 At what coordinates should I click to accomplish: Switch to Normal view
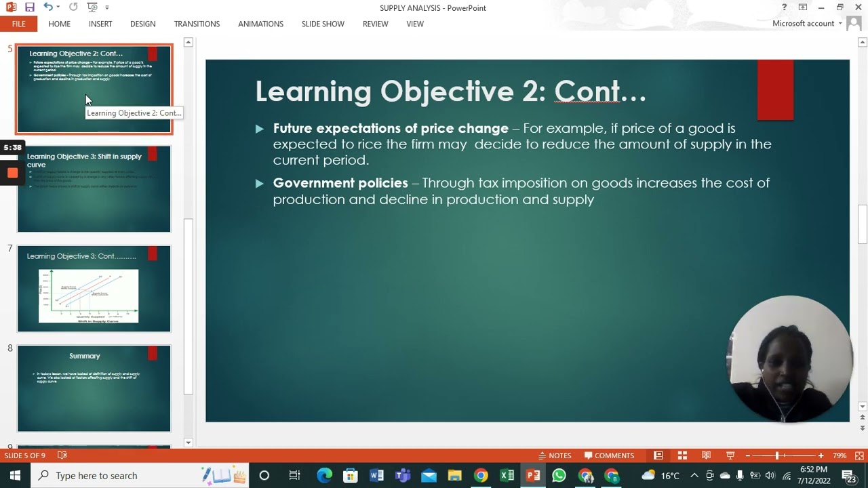pos(658,455)
